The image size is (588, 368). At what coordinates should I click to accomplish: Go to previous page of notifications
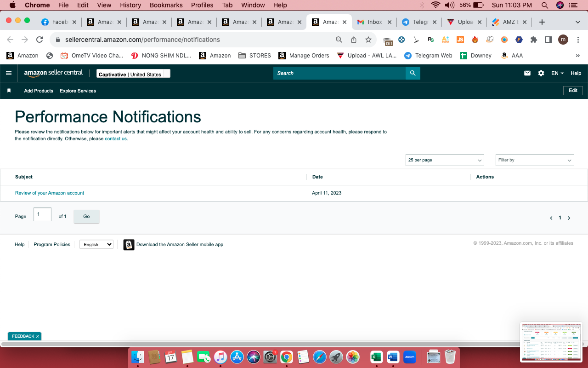pyautogui.click(x=551, y=218)
